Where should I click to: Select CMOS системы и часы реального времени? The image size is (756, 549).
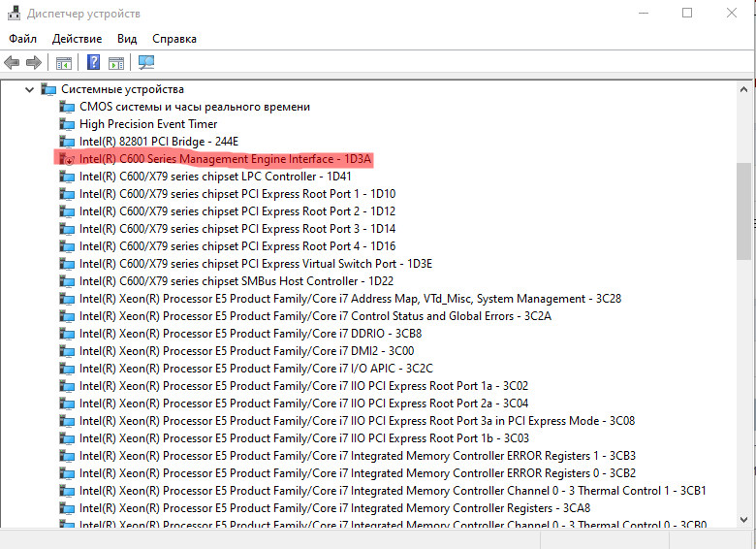[195, 107]
